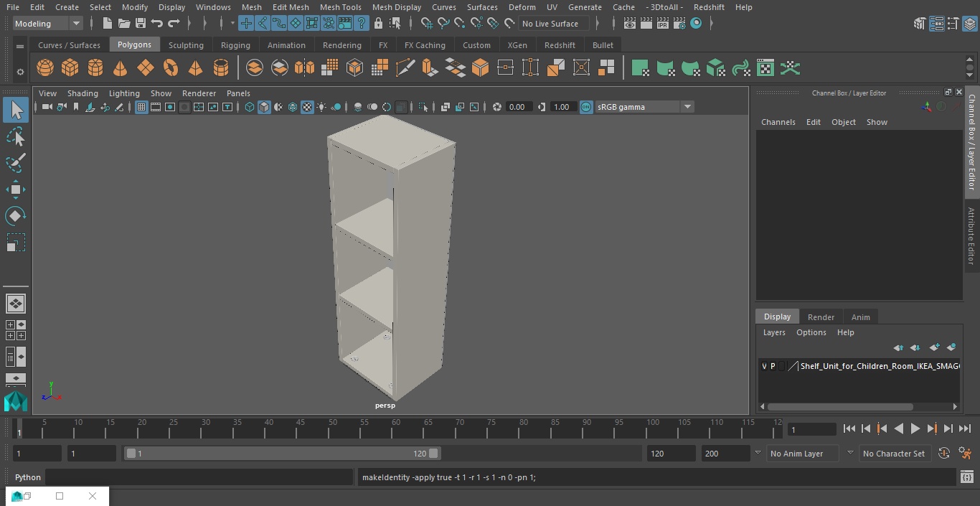The height and width of the screenshot is (506, 980).
Task: Toggle layer visibility V box
Action: click(764, 366)
